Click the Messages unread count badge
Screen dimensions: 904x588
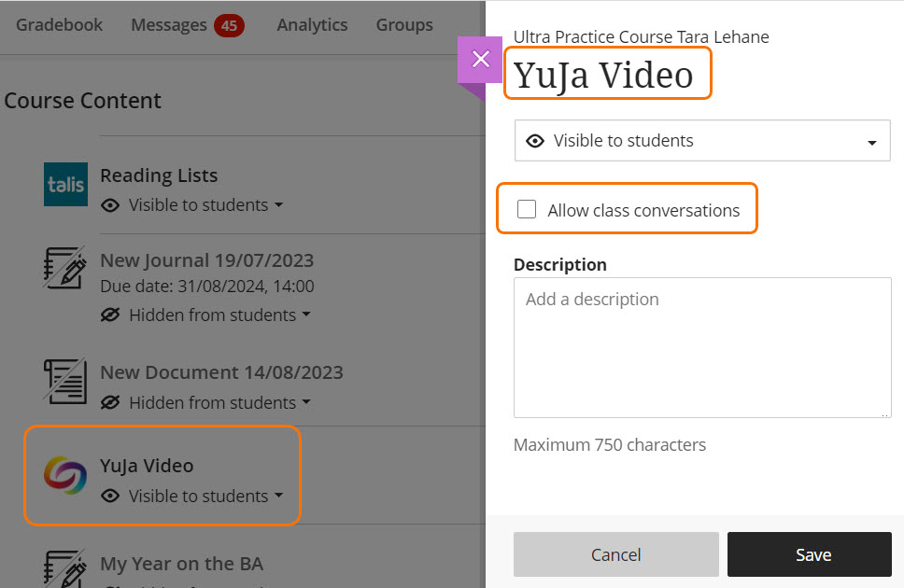tap(229, 26)
